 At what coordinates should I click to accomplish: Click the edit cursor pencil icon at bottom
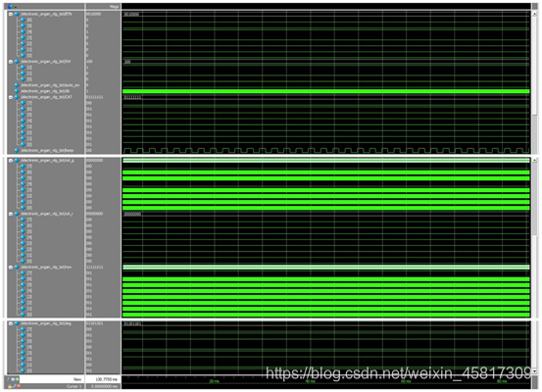coord(15,386)
